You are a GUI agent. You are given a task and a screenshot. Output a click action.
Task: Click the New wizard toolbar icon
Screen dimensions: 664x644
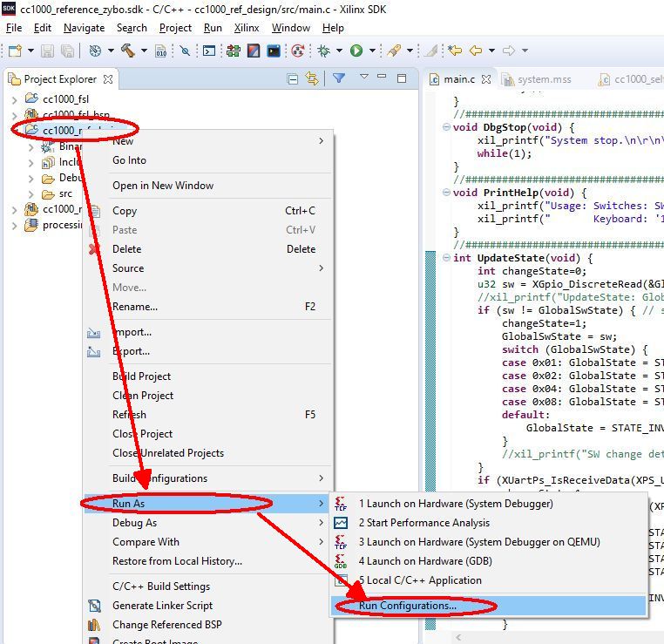click(x=15, y=51)
